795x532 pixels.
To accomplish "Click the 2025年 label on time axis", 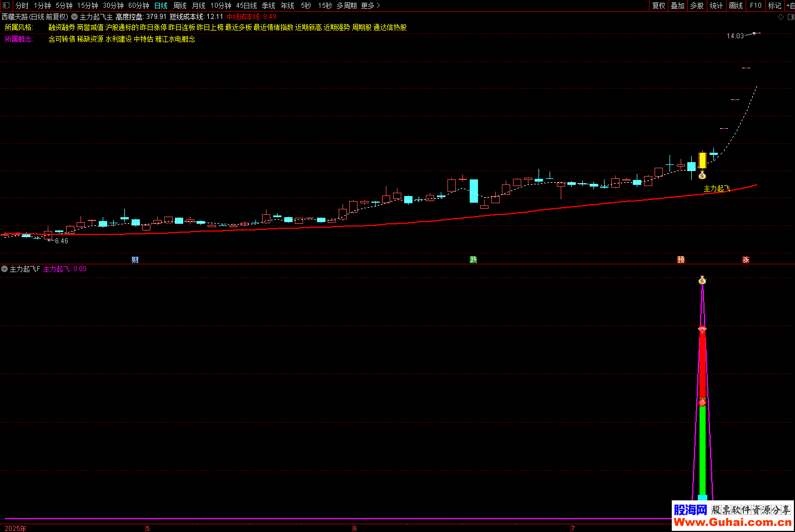I will 16,528.
